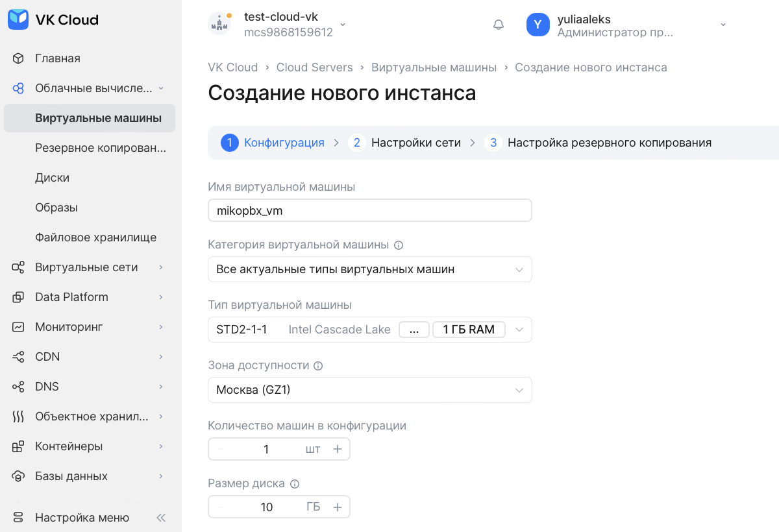Open the Зона доступности Москва (GZ1) dropdown

tap(369, 390)
